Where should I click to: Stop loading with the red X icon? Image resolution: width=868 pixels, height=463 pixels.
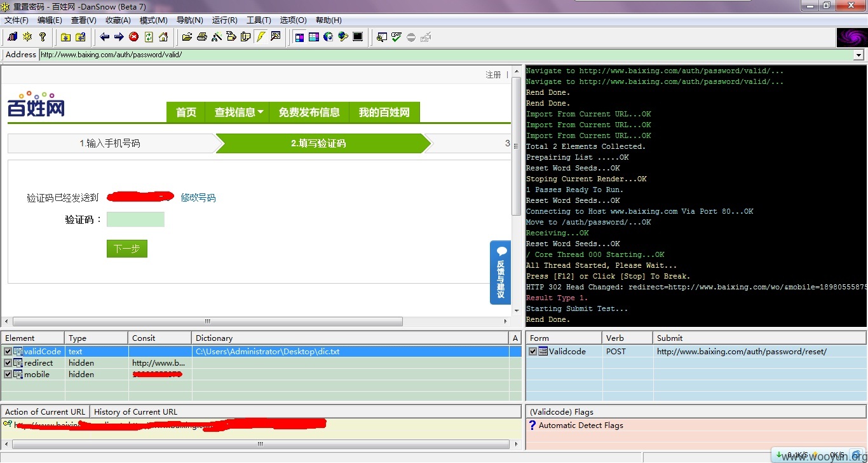pos(134,37)
